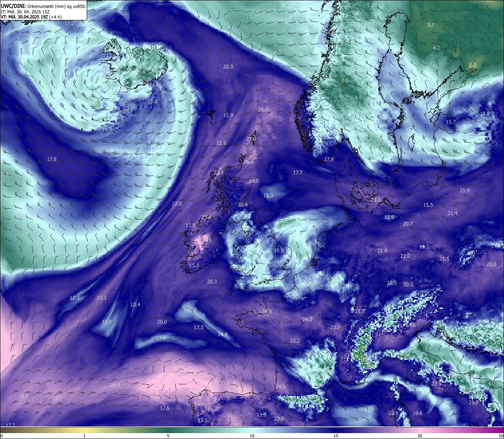This screenshot has width=504, height=439.
Task: Click the 12.9 value over northern Germany
Action: [x=389, y=217]
